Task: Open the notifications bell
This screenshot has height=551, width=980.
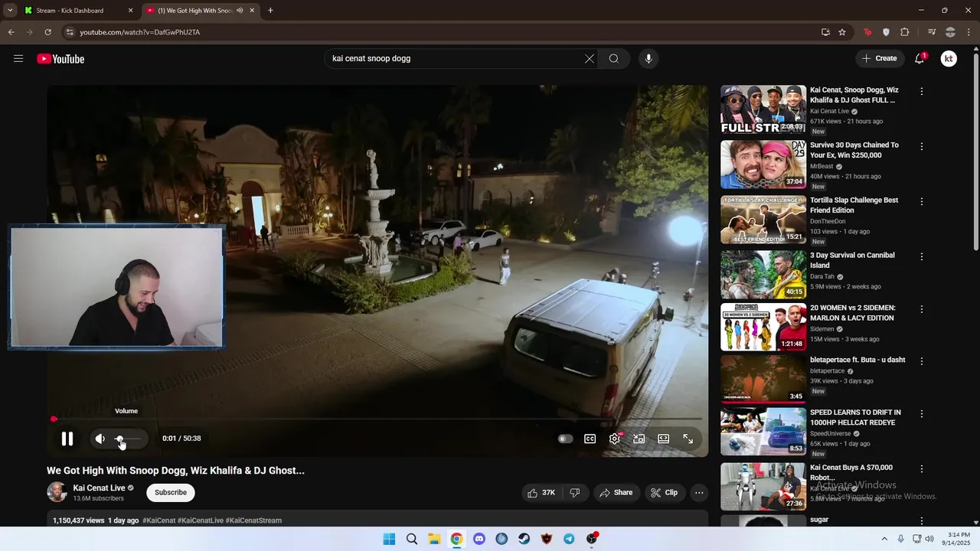Action: (x=920, y=58)
